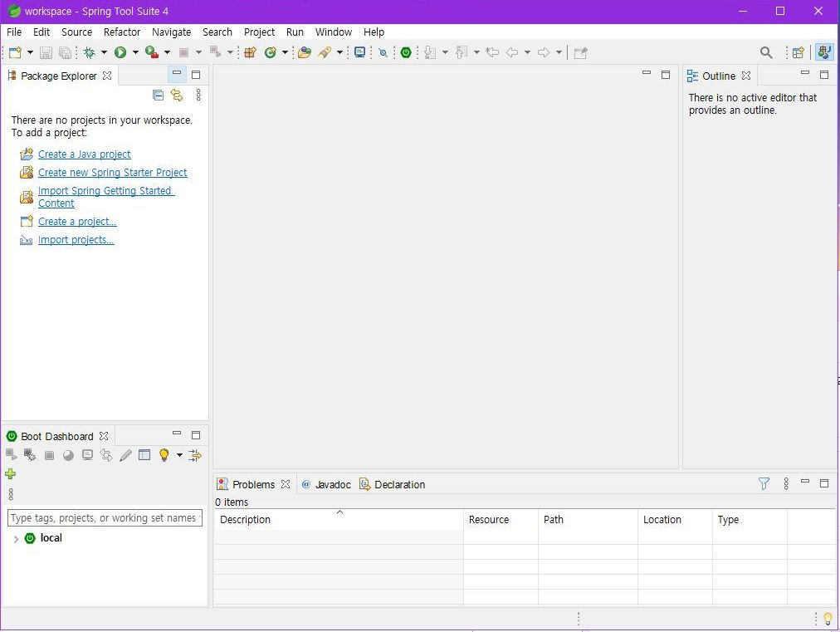Click the main toolbar magnifier search icon
840x632 pixels.
point(766,52)
